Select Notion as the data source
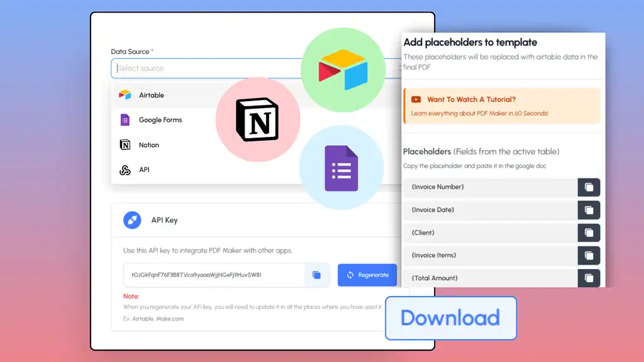Screen dimensions: 644x362 pos(148,145)
